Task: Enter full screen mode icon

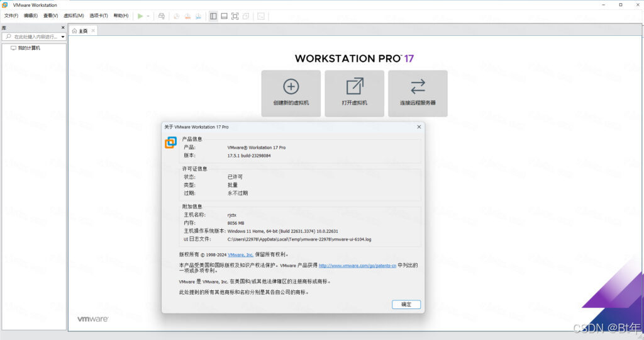Action: pos(235,16)
